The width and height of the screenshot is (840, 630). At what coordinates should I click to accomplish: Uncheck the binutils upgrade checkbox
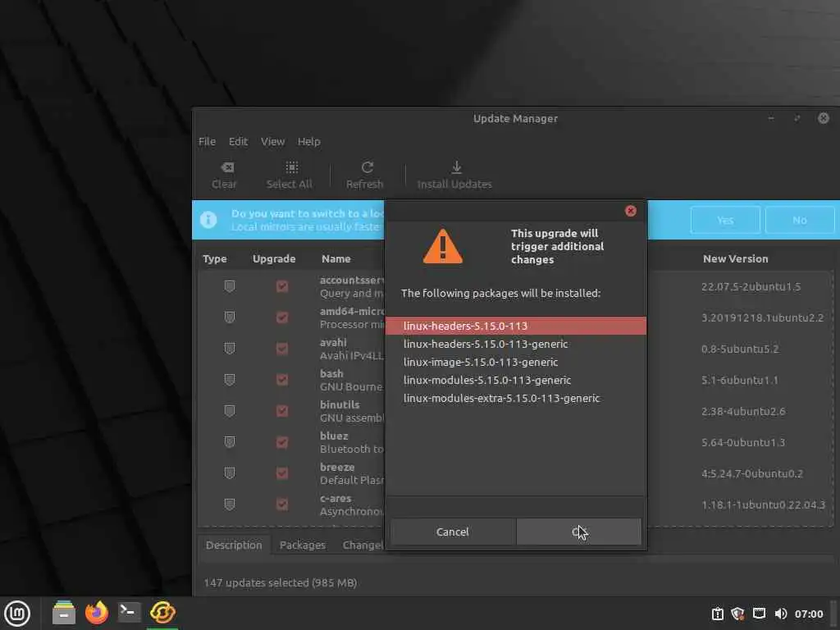coord(282,410)
